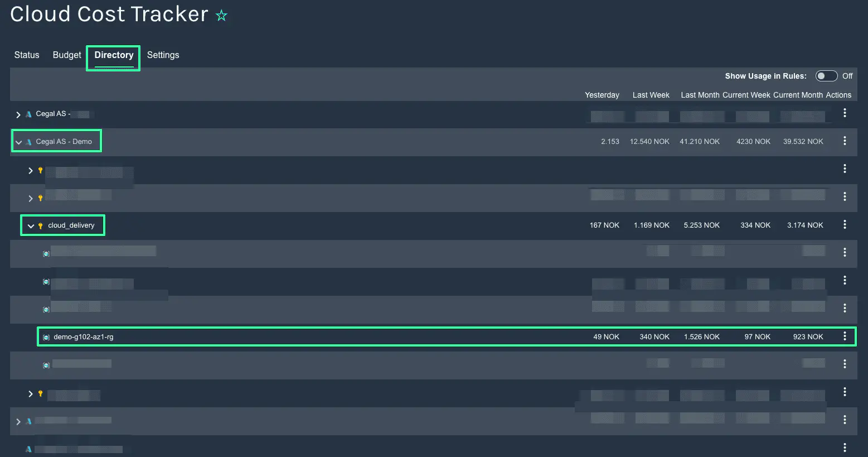
Task: Click resource group icon beside demo-g102-az1-rg
Action: [x=46, y=337]
